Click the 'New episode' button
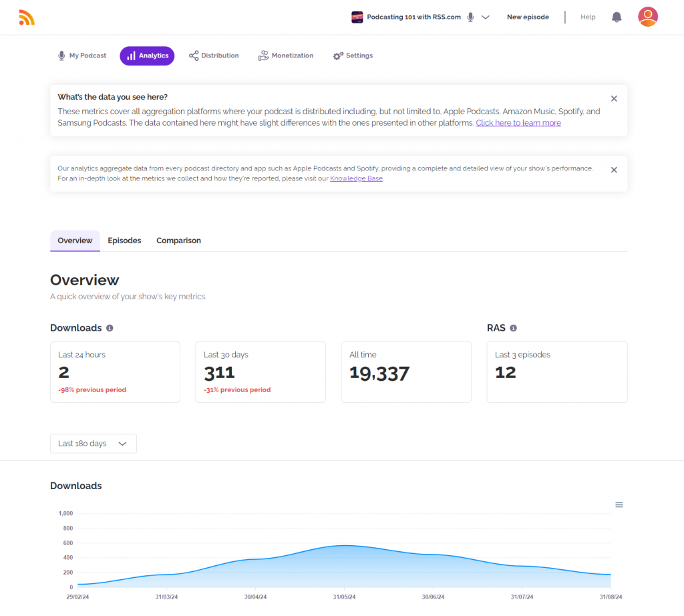Image resolution: width=684 pixels, height=616 pixels. (x=528, y=17)
